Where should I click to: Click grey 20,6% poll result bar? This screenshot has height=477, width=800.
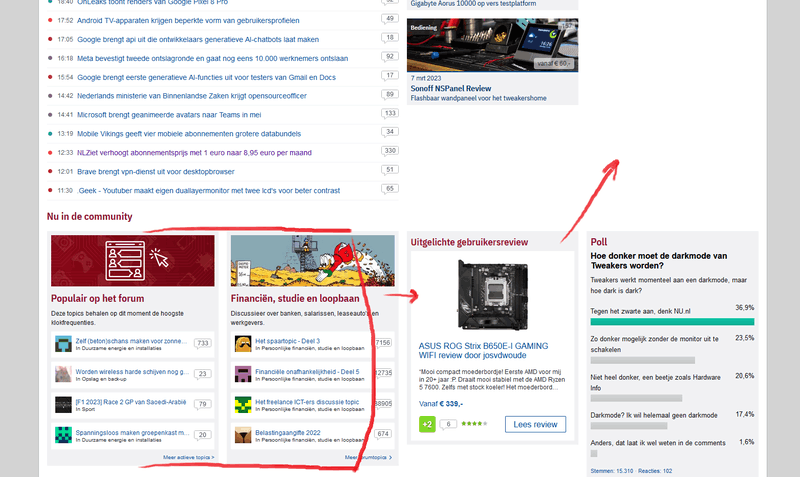click(x=636, y=398)
